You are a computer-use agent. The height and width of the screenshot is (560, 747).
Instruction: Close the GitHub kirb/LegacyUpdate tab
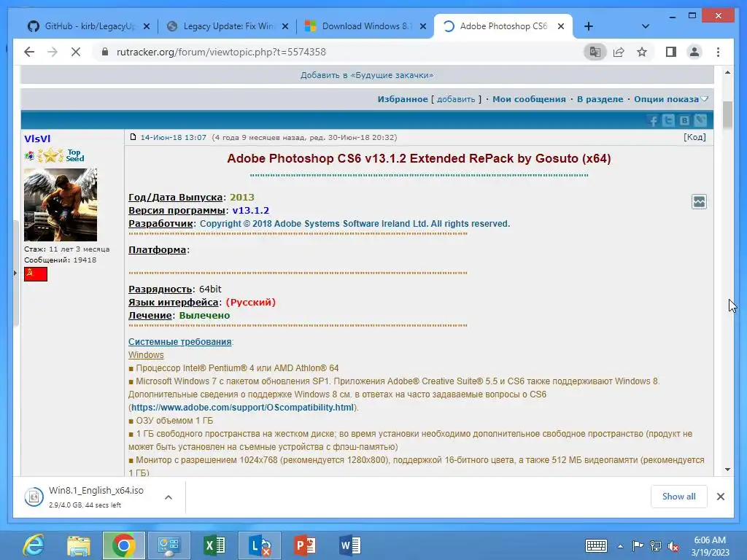[x=147, y=26]
